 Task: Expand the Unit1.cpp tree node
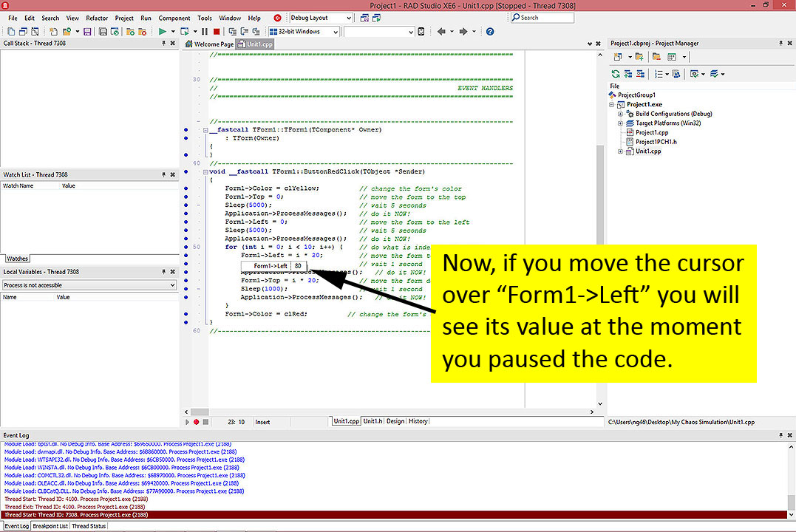coord(620,151)
